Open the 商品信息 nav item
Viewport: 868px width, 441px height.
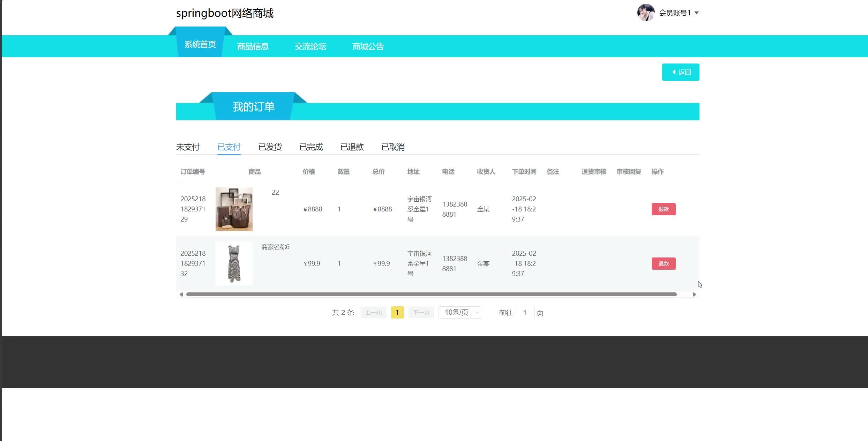[x=253, y=46]
